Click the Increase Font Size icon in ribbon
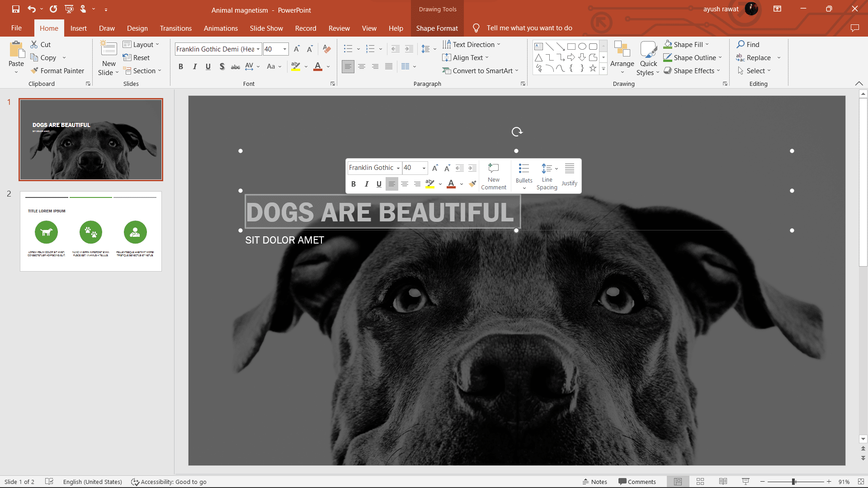The image size is (868, 488). [297, 49]
